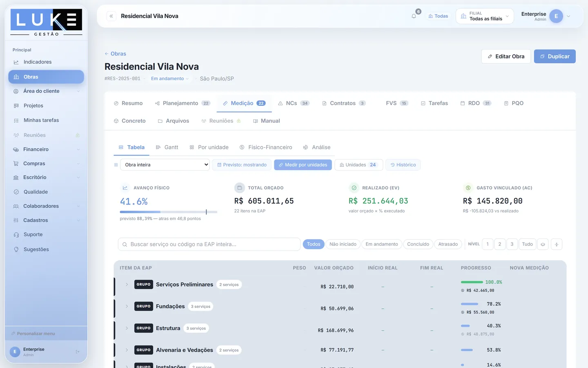Expand the Fundações group row
Screen dimensions: 588x368
click(x=127, y=306)
